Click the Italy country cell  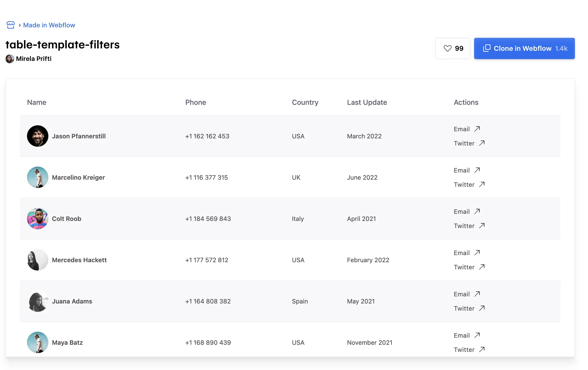298,219
